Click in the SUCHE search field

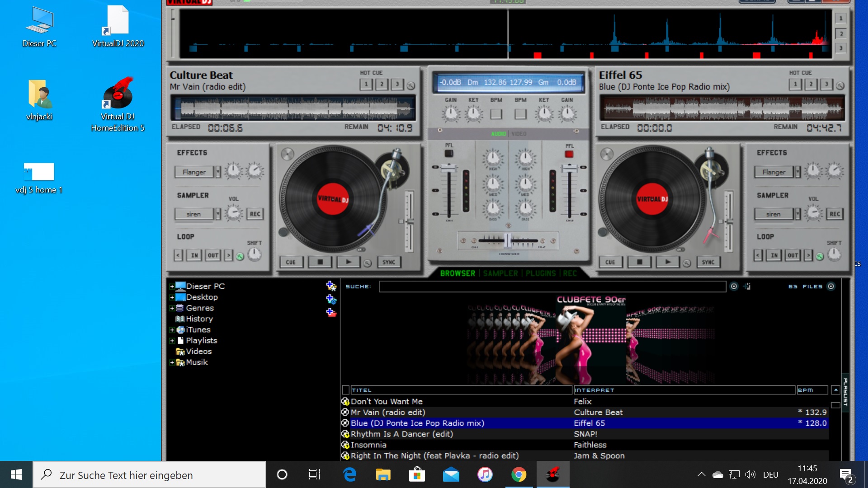tap(552, 286)
